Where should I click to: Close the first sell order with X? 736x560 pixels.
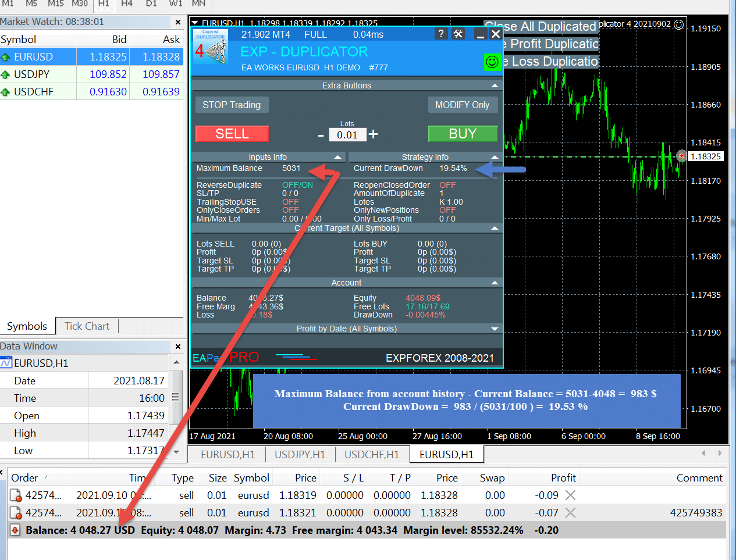(x=570, y=495)
